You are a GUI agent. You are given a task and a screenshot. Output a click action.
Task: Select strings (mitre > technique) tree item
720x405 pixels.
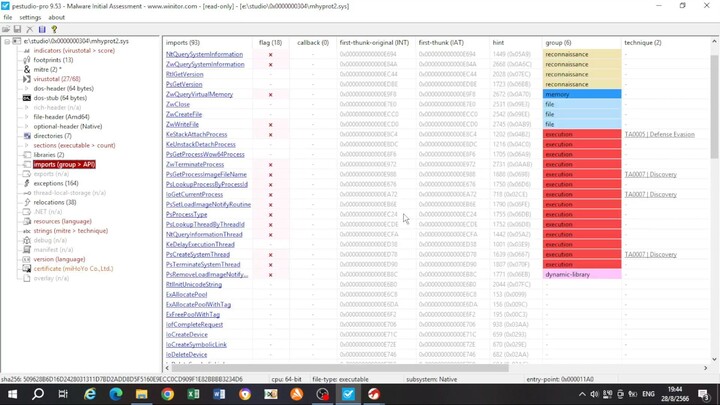[x=71, y=231]
